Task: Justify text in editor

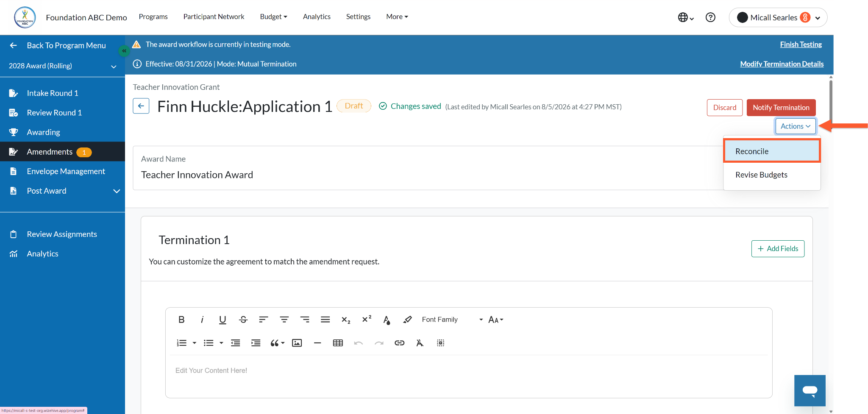Action: 325,320
